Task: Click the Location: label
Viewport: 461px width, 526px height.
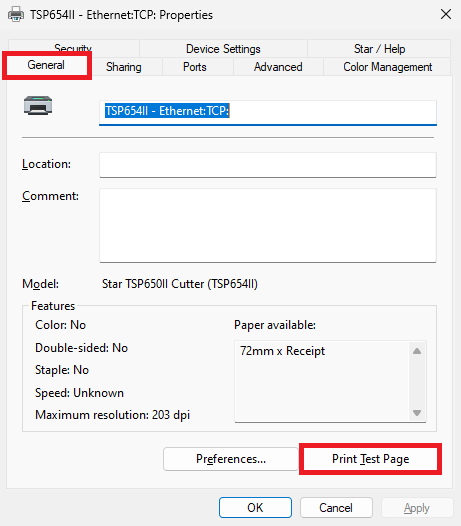Action: point(46,164)
